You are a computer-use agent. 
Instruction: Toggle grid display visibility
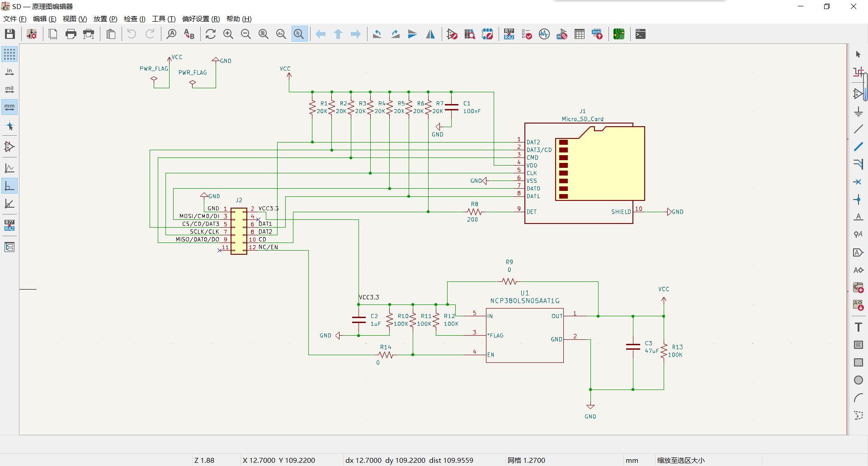(x=9, y=54)
